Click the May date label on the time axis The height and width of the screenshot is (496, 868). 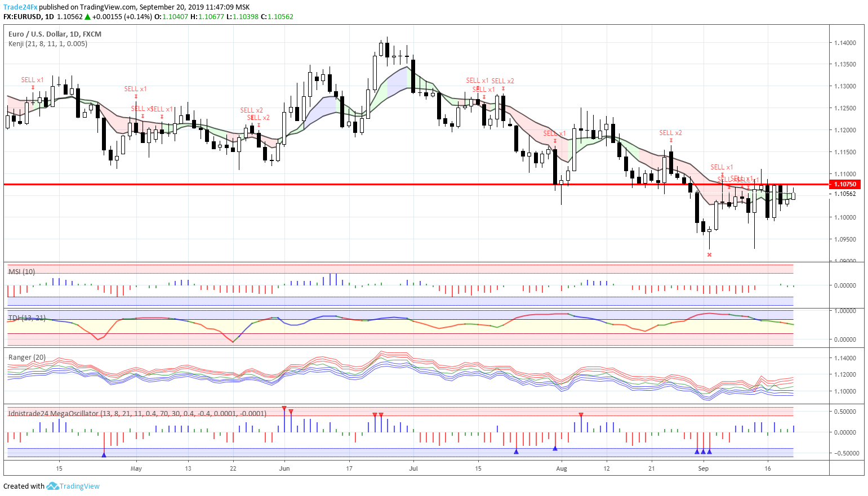(136, 468)
